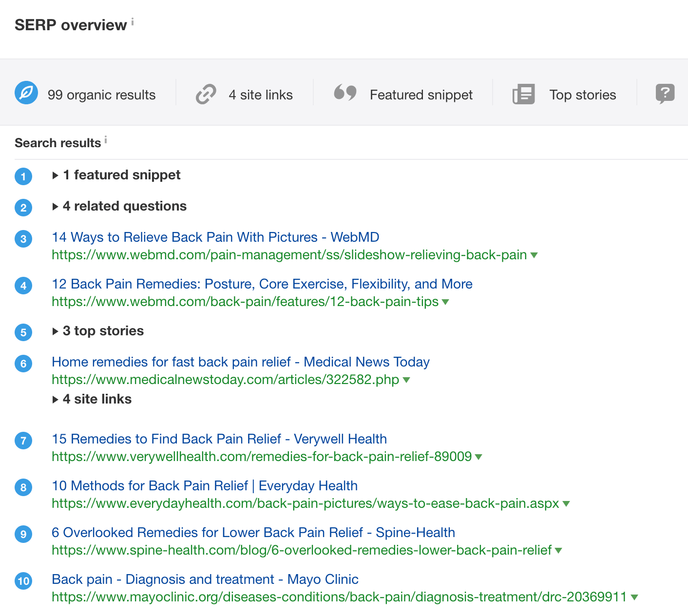Click the Search results heading text
The image size is (688, 616).
coord(57,143)
